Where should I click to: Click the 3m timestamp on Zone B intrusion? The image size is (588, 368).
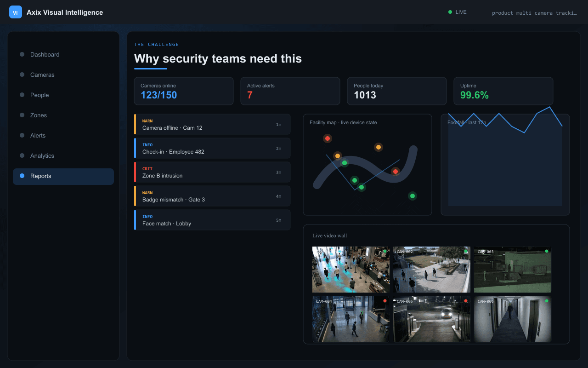278,172
